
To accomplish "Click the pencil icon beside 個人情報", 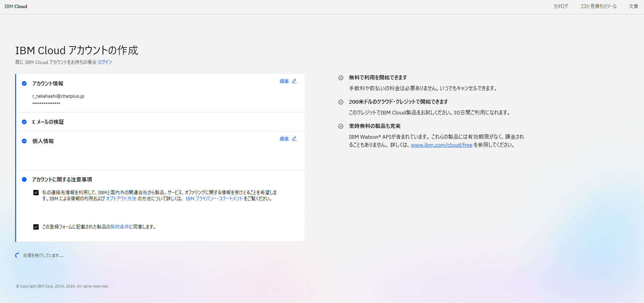I will point(294,139).
